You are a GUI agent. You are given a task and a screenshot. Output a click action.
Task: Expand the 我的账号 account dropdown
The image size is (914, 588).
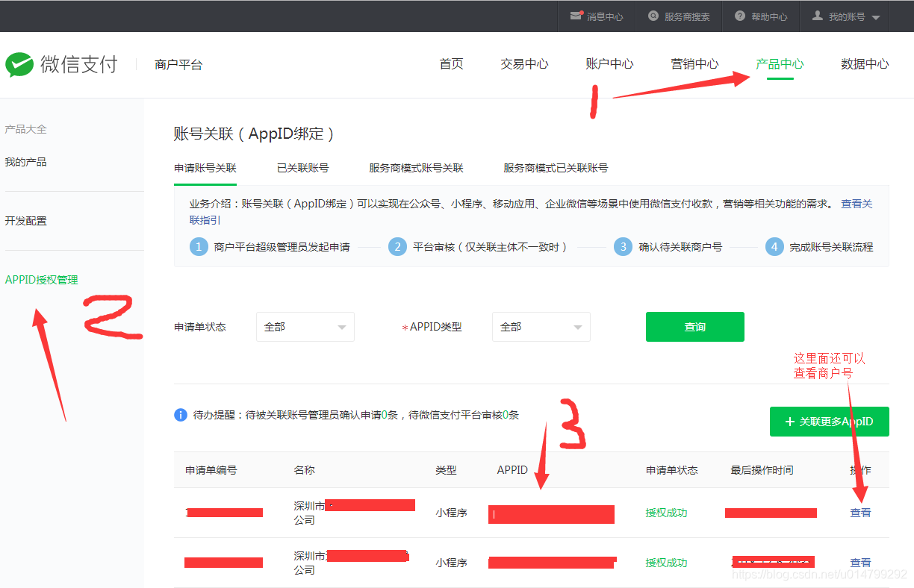(846, 16)
